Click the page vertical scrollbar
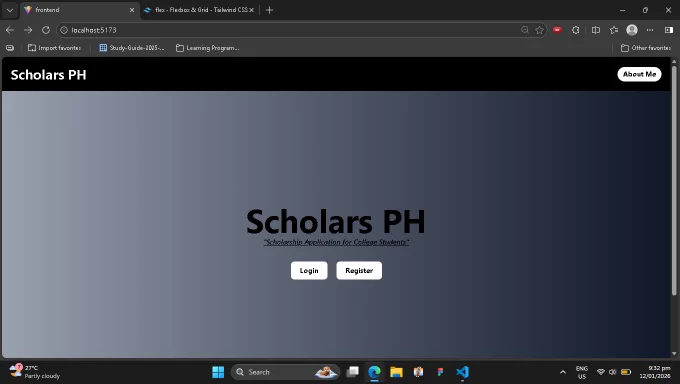 pyautogui.click(x=674, y=180)
